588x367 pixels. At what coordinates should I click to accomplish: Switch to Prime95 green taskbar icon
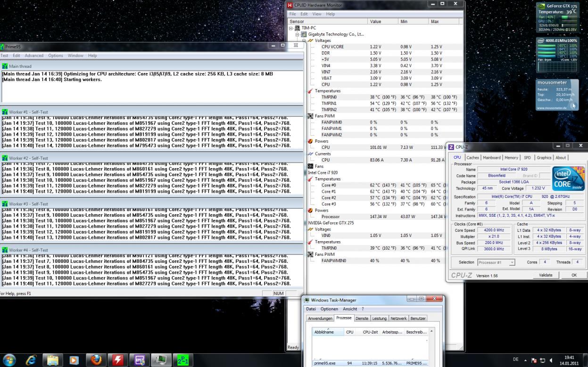(183, 359)
